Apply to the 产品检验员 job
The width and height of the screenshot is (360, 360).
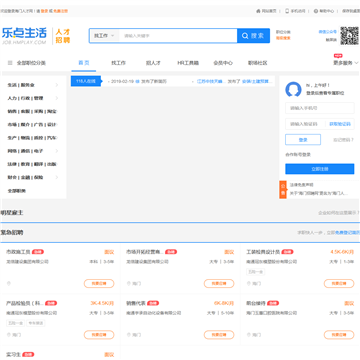click(x=99, y=335)
